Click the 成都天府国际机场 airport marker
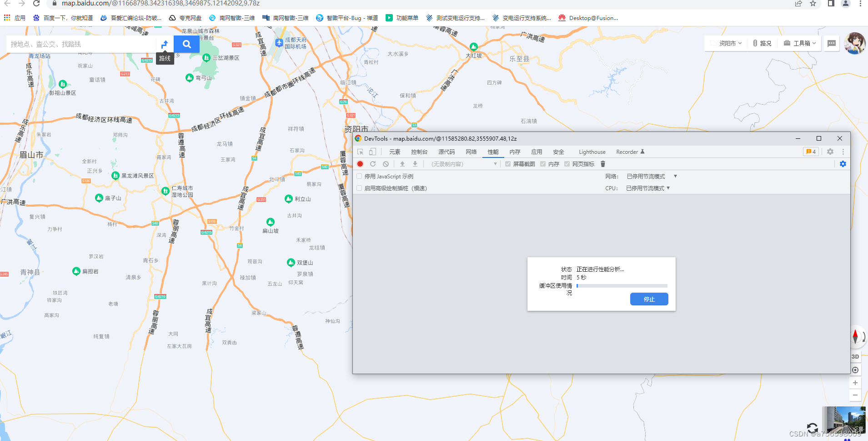Viewport: 868px width, 441px height. [279, 43]
